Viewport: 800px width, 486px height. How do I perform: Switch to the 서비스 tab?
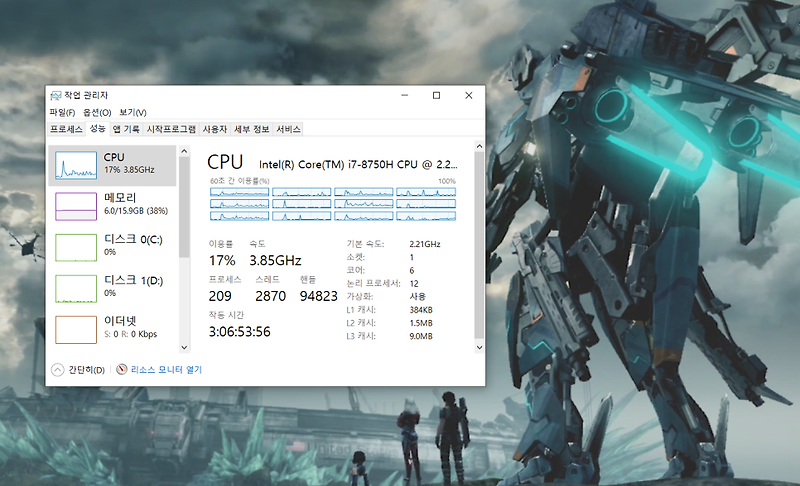(x=288, y=129)
